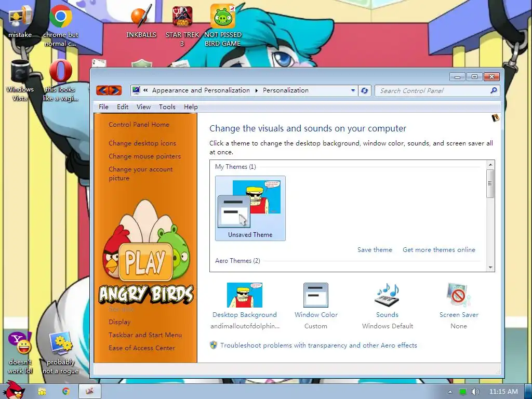
Task: Click the Sounds label link
Action: pyautogui.click(x=387, y=314)
